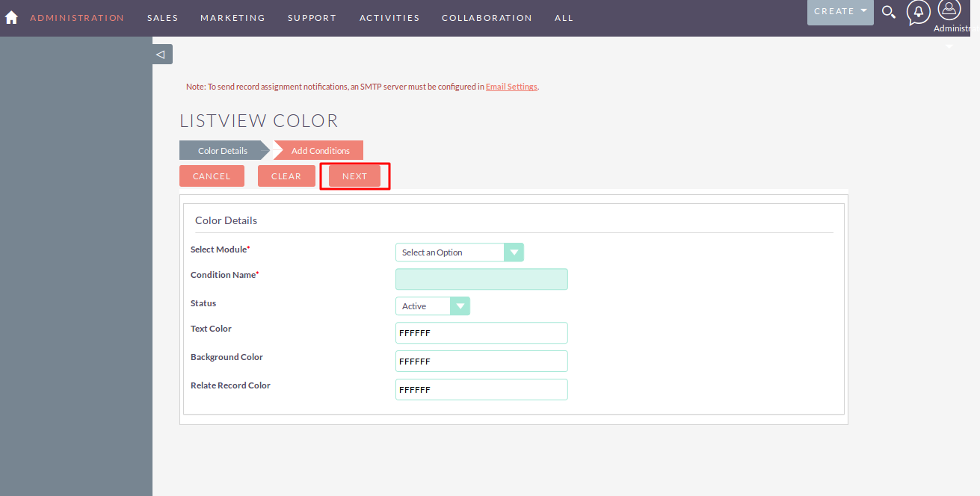Open the Status dropdown set to Active
Image resolution: width=980 pixels, height=496 pixels.
433,306
